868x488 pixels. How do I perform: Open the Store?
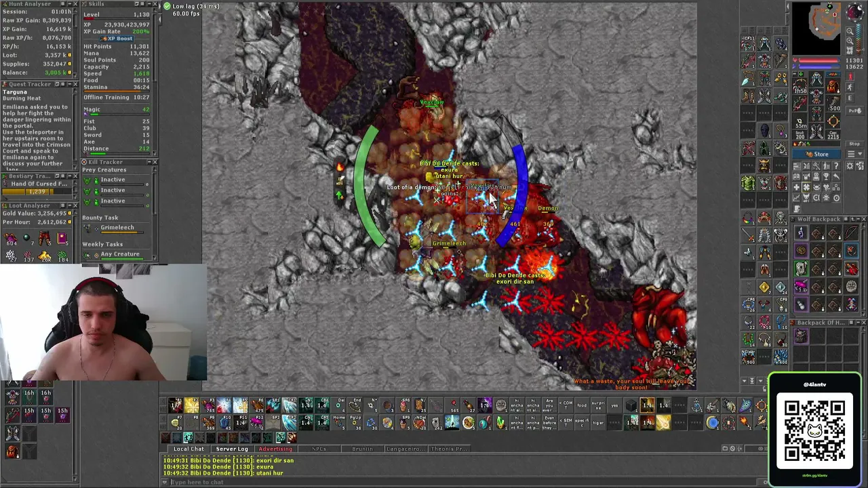coord(816,155)
